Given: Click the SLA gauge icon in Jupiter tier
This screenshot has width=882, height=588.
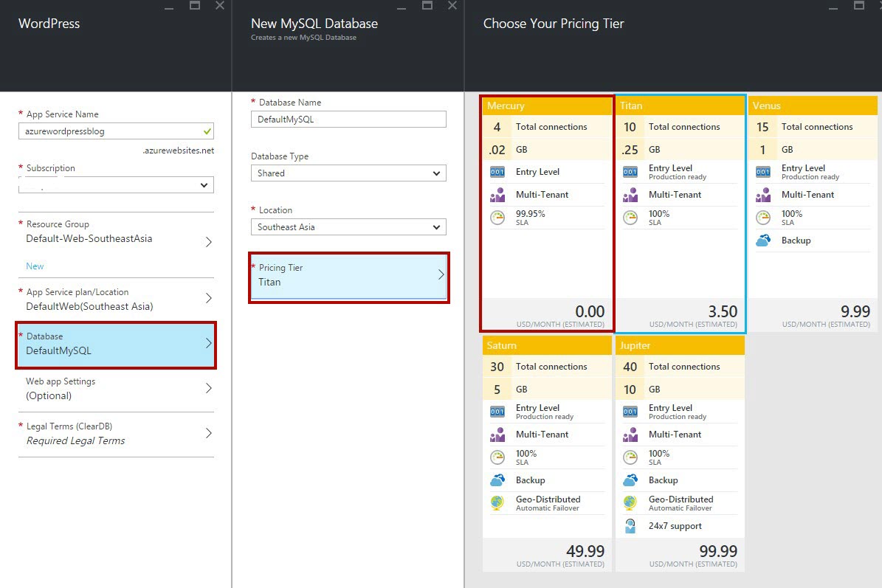Looking at the screenshot, I should (630, 457).
